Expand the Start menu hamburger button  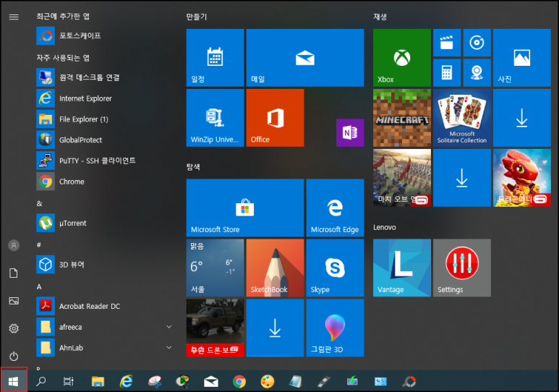point(14,17)
